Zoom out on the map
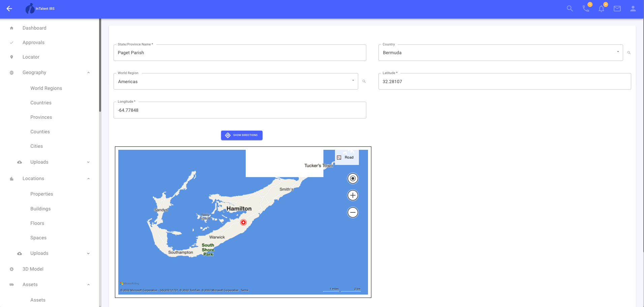 [352, 212]
